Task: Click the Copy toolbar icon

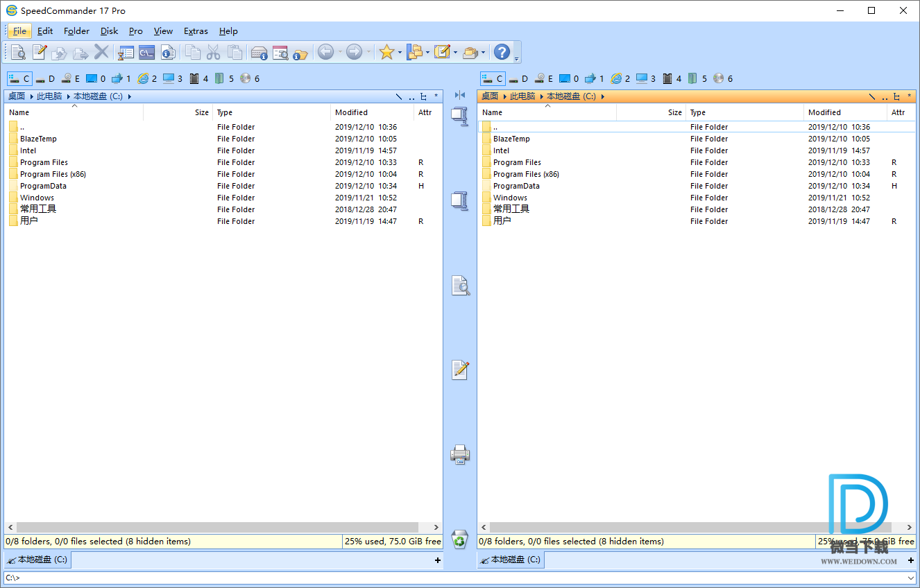Action: click(x=193, y=52)
